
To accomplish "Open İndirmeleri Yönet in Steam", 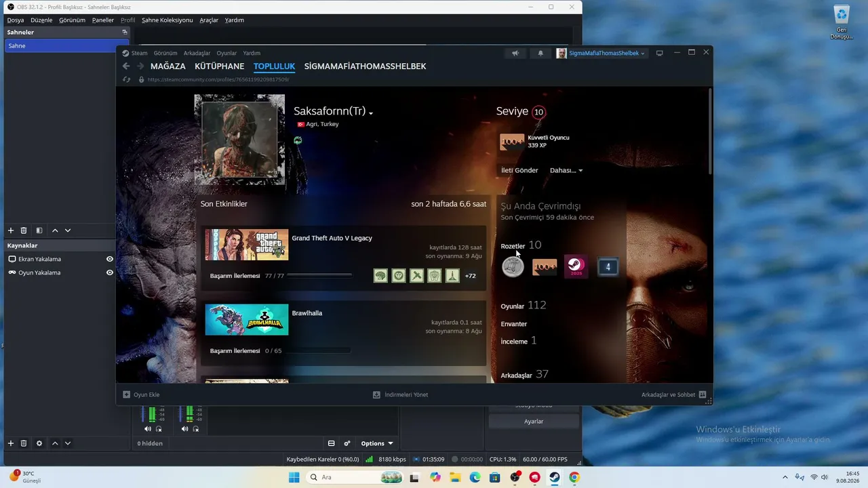I will pos(400,394).
